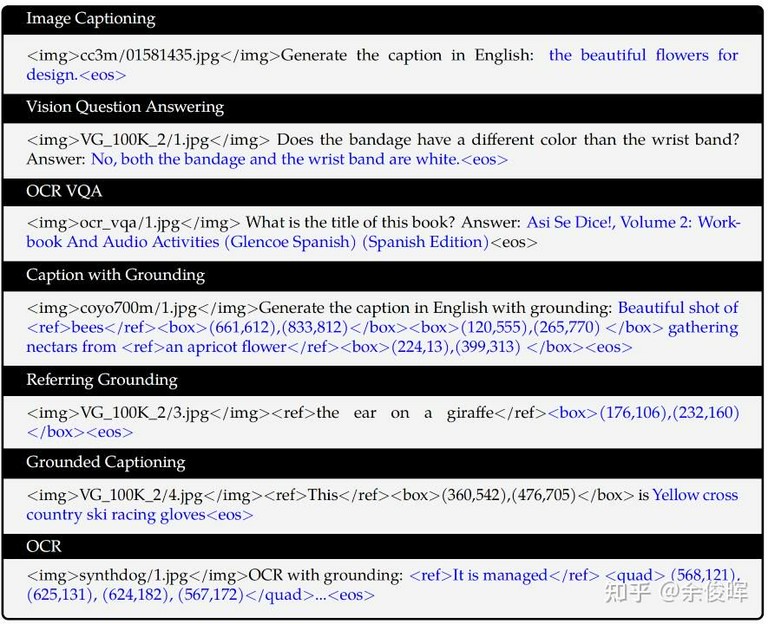Click the text 'VG_100K_2/3.jpg'

[144, 413]
